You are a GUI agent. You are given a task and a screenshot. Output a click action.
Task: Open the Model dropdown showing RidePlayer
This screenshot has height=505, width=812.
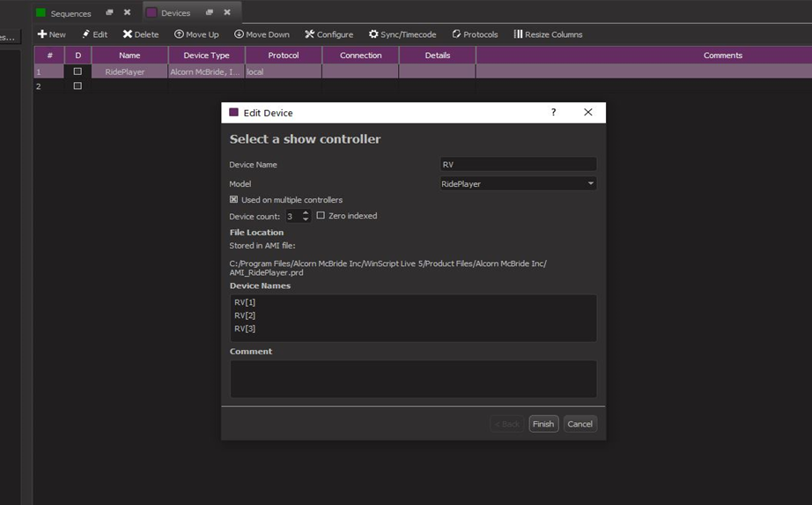(x=518, y=183)
